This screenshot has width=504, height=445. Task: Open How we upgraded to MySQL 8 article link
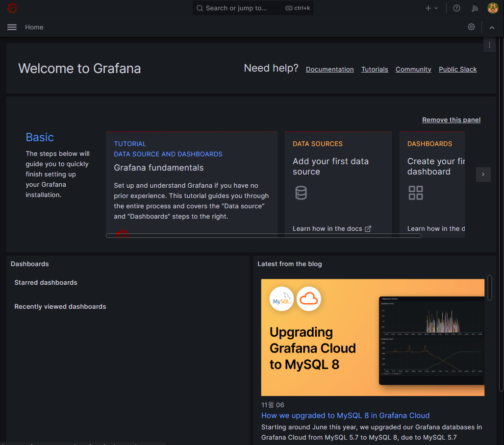coord(345,416)
